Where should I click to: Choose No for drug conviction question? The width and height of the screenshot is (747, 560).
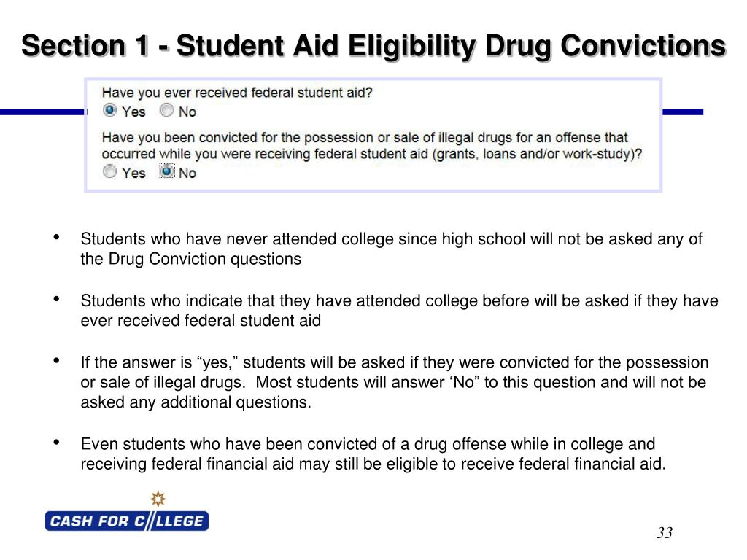[x=167, y=171]
